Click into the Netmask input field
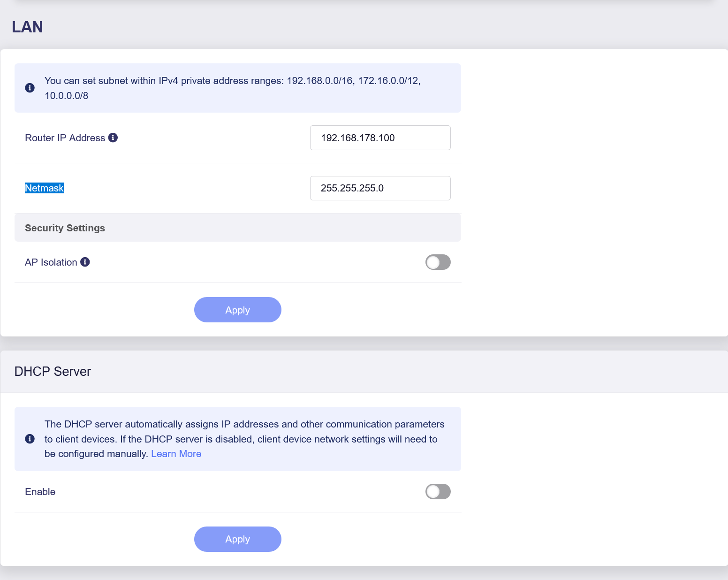The image size is (728, 580). tap(380, 188)
